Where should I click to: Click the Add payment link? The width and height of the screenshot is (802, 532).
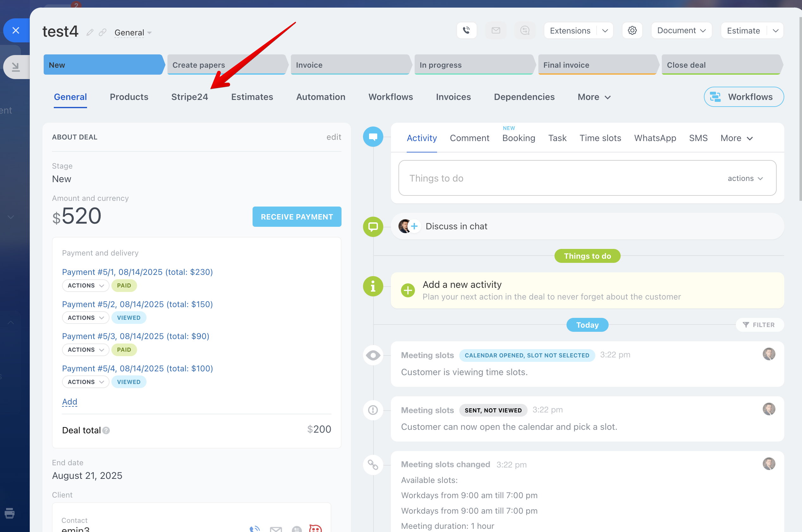pyautogui.click(x=70, y=402)
